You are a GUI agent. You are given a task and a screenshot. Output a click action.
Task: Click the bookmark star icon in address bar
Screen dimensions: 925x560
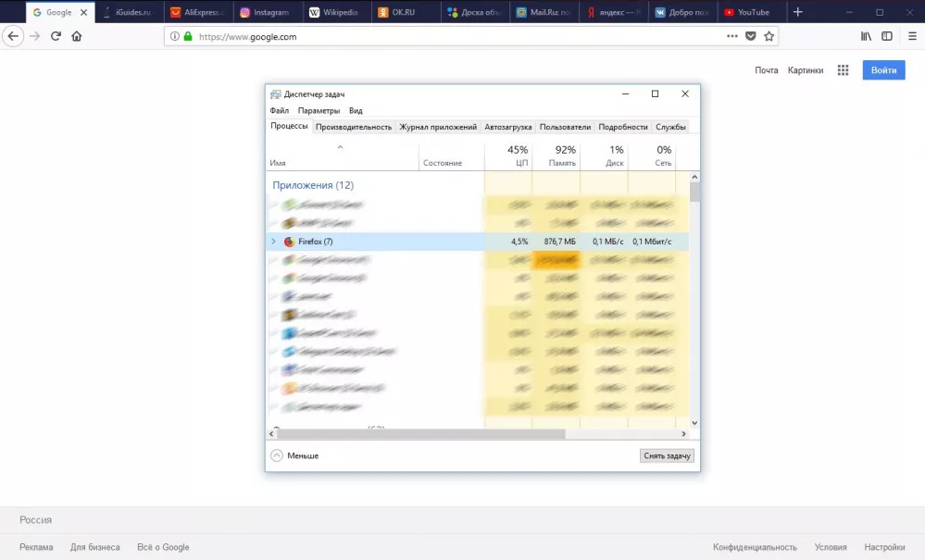pos(769,36)
